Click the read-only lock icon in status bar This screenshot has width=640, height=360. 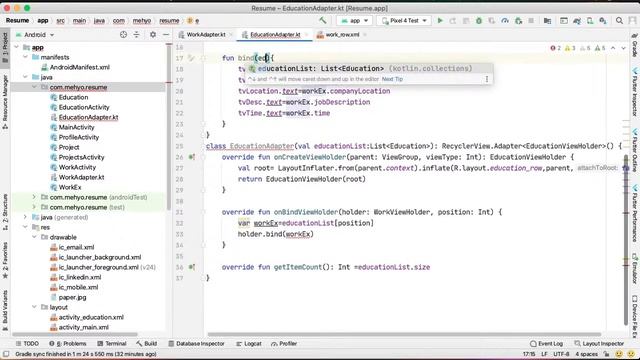(607, 354)
